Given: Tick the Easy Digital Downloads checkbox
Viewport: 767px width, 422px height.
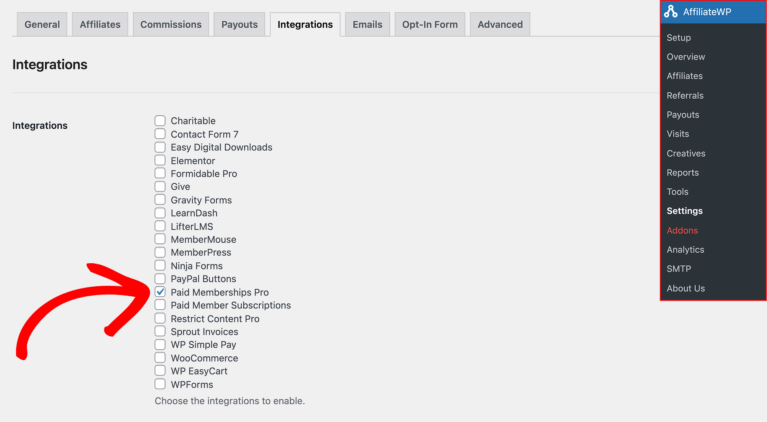Looking at the screenshot, I should [160, 147].
